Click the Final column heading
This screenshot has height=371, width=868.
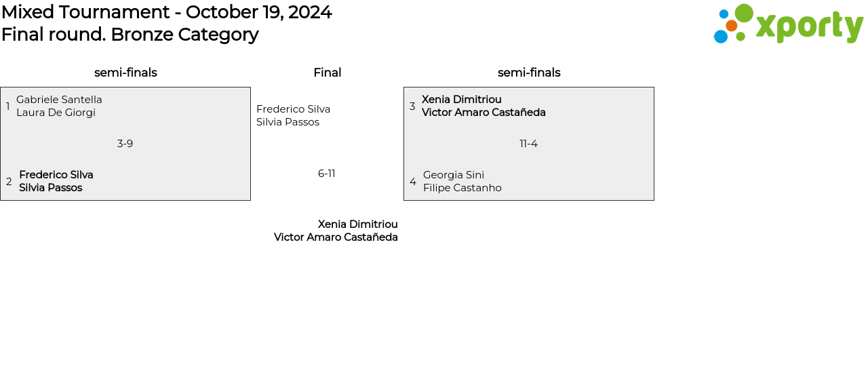tap(327, 73)
